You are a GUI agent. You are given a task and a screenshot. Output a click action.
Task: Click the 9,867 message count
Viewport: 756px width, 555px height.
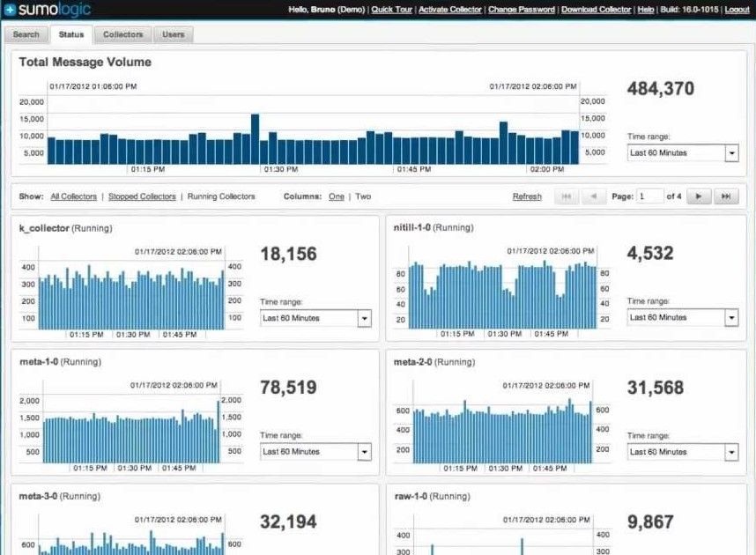coord(650,522)
